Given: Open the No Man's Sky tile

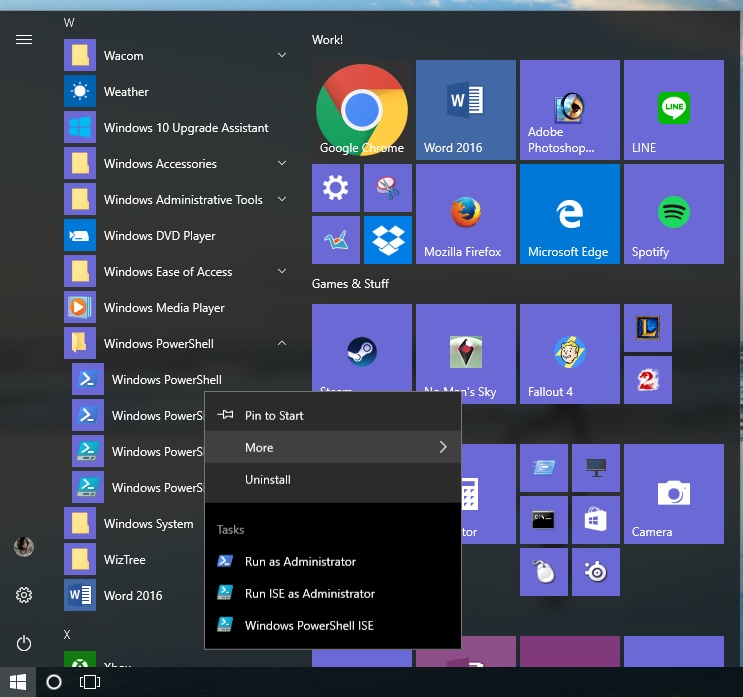Looking at the screenshot, I should [x=466, y=348].
